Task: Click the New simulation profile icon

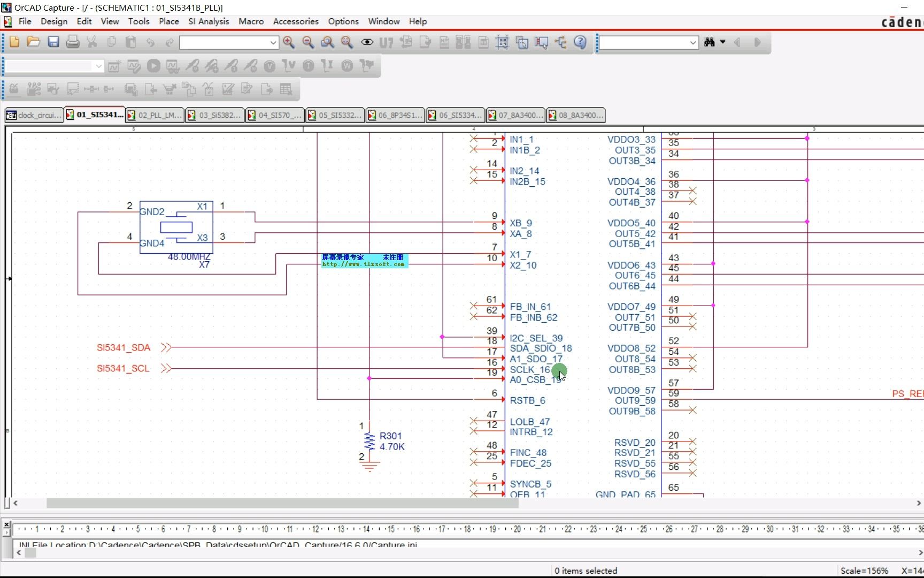Action: 114,66
